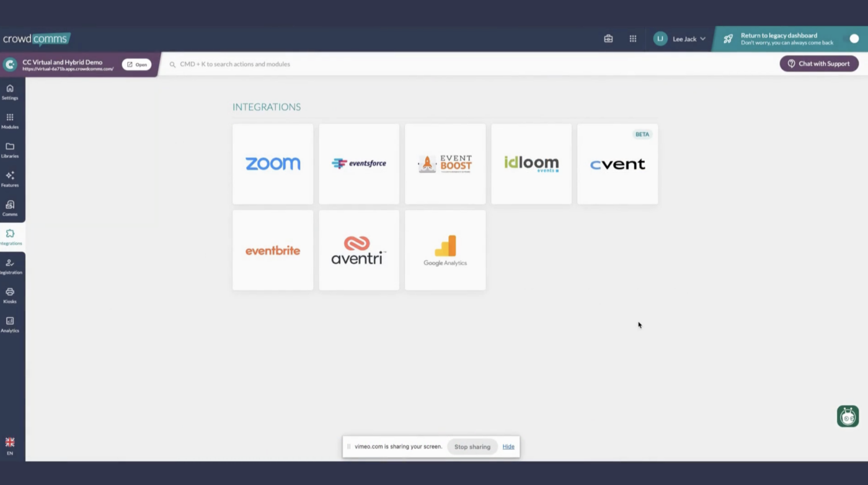Go to the Features section
868x485 pixels.
(x=10, y=180)
